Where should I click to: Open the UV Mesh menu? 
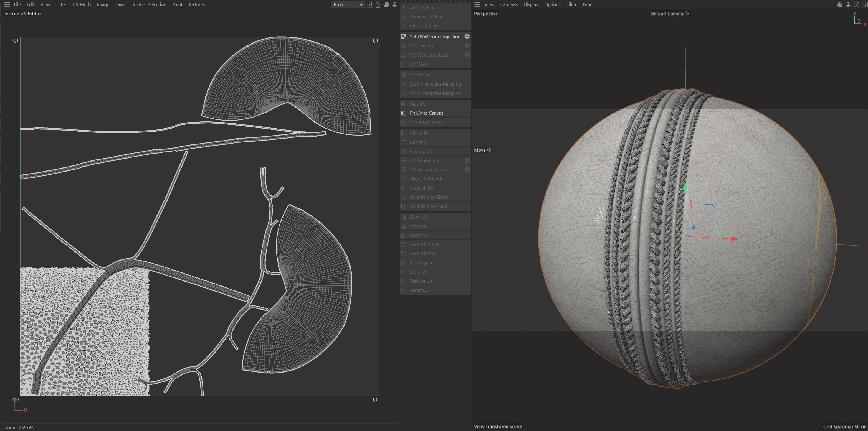[x=82, y=4]
